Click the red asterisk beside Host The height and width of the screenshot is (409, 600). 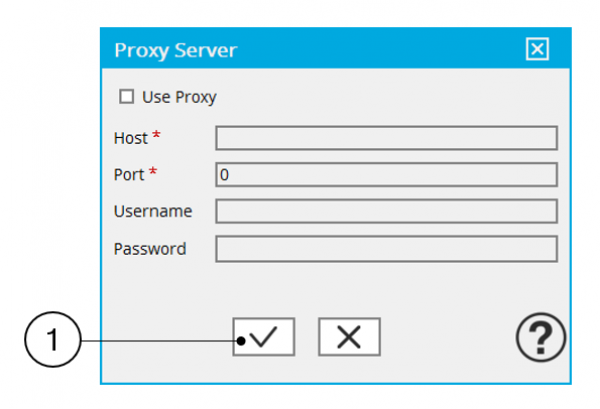pos(157,136)
